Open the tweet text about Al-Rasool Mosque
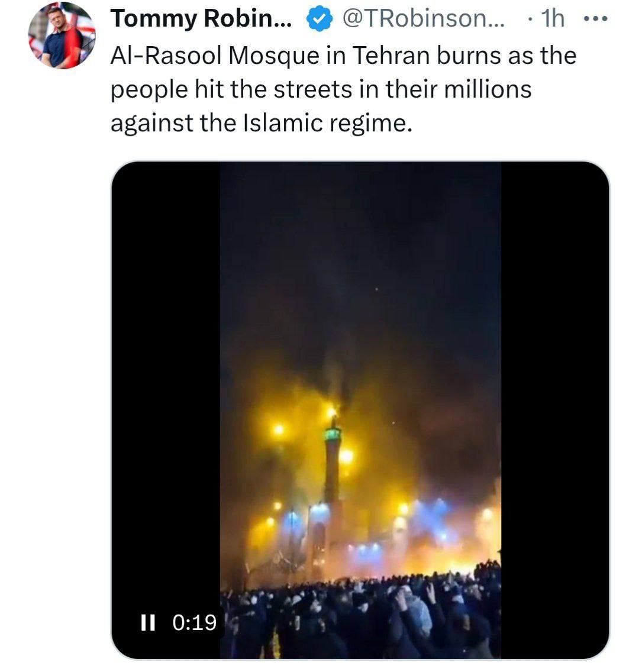This screenshot has height=672, width=639. 343,89
